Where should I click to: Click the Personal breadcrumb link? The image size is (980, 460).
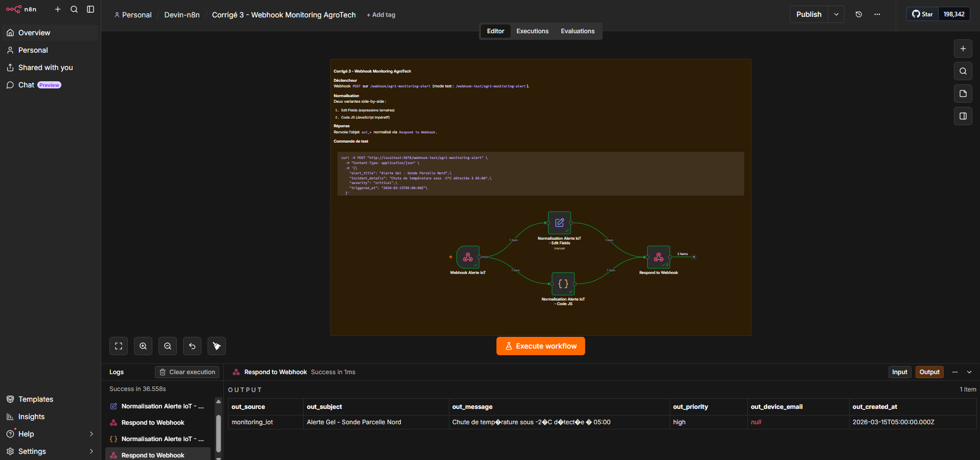tap(133, 15)
